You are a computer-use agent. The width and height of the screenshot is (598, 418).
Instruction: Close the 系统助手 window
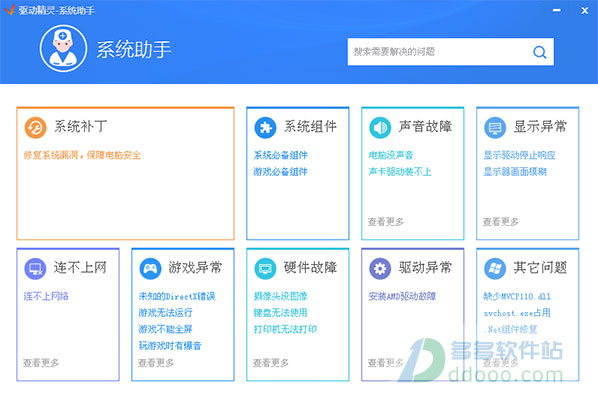click(584, 10)
